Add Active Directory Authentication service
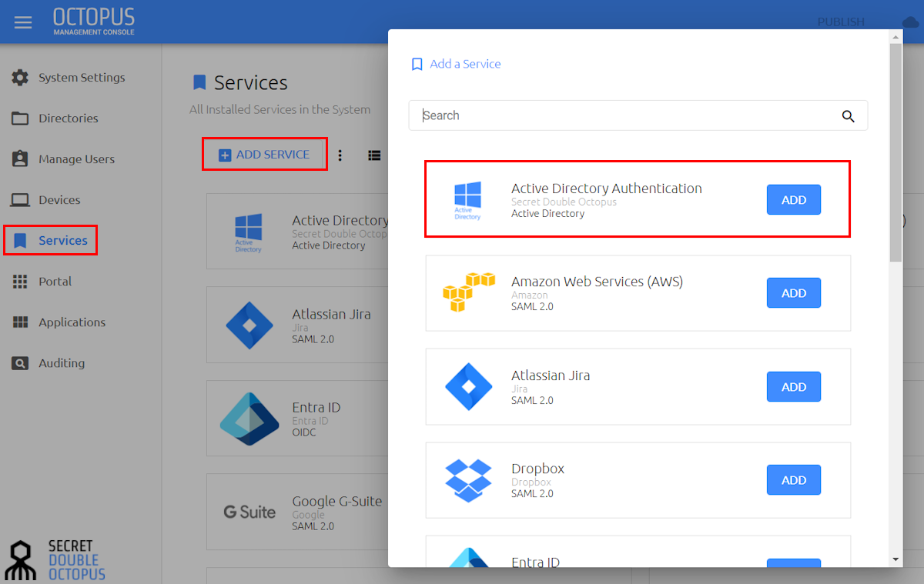 click(x=793, y=200)
